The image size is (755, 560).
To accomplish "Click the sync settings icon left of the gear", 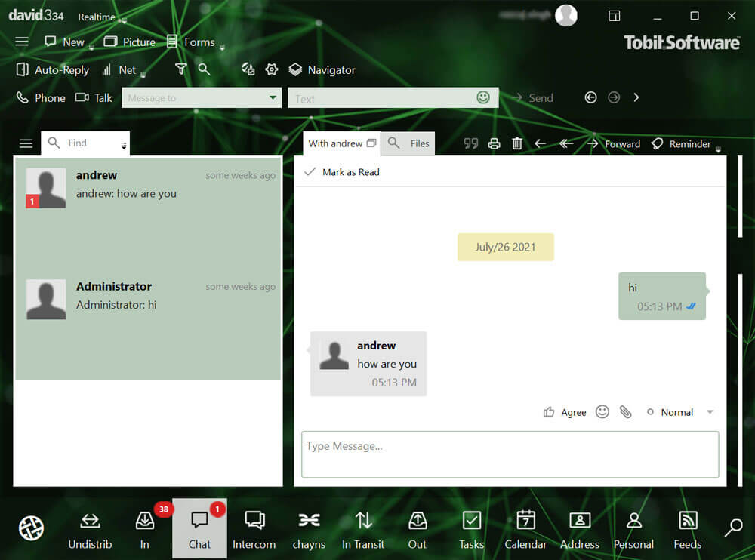I will coord(248,69).
